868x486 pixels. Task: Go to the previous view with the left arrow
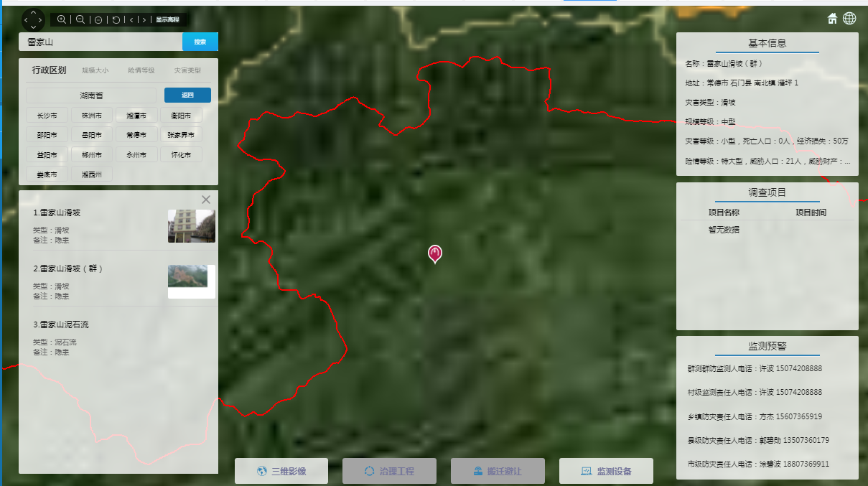point(132,20)
